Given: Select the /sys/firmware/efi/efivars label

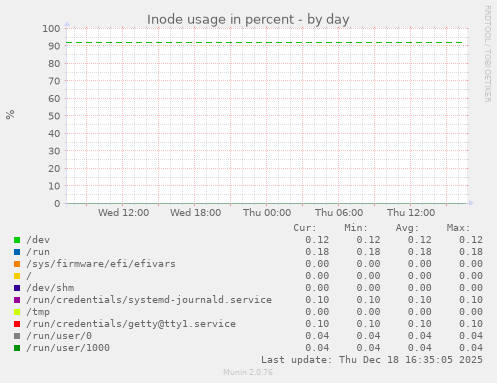Looking at the screenshot, I should [101, 264].
